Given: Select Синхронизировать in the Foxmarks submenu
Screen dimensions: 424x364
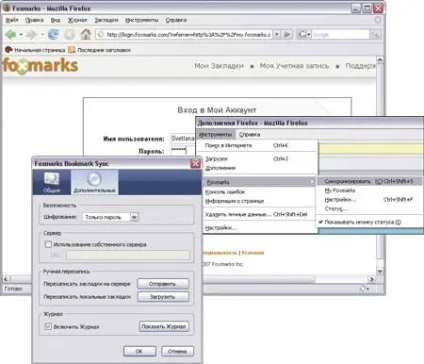Looking at the screenshot, I should [x=369, y=181].
